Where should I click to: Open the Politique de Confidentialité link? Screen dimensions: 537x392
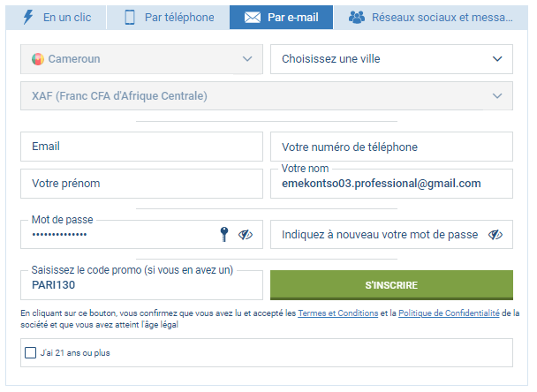click(x=449, y=313)
